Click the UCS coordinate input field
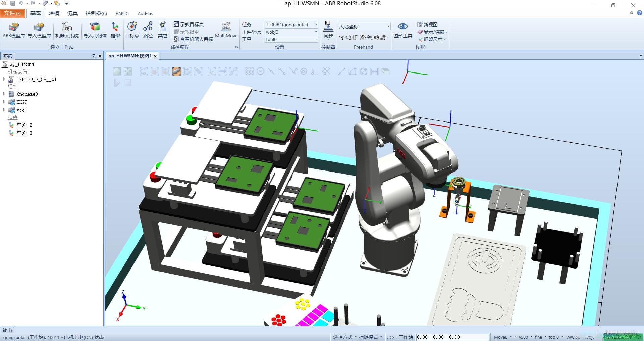This screenshot has width=644, height=341. pos(452,337)
